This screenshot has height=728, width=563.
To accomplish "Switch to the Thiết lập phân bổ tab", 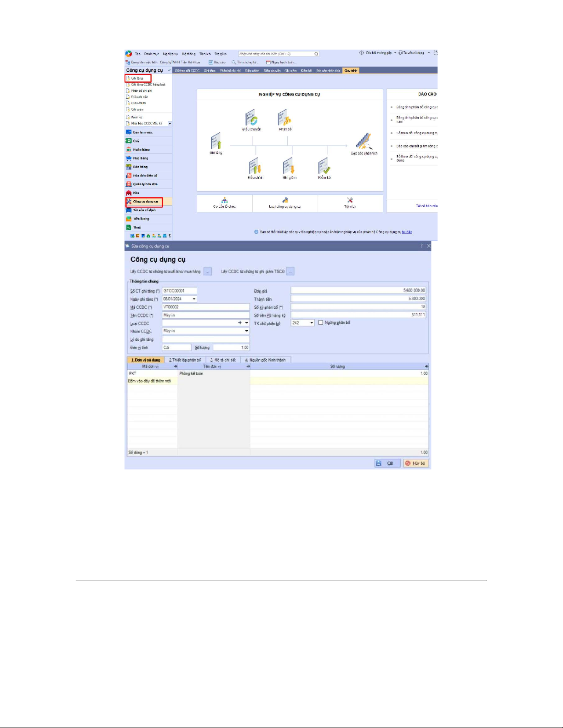I will click(x=185, y=360).
